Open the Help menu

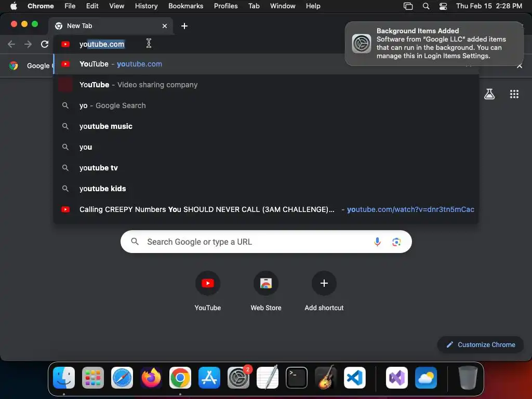(x=313, y=6)
